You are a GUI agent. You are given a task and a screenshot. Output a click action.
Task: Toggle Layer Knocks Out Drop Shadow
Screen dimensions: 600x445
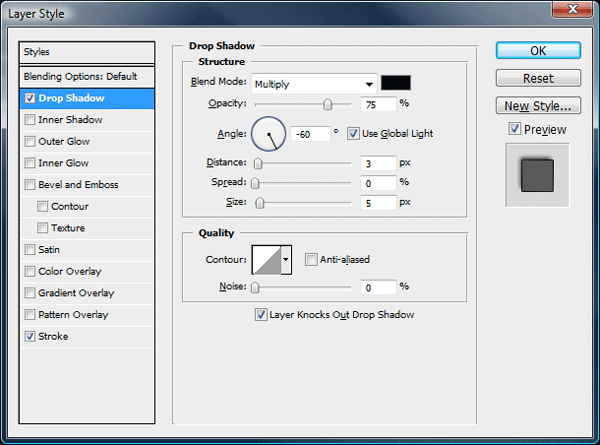click(x=261, y=315)
